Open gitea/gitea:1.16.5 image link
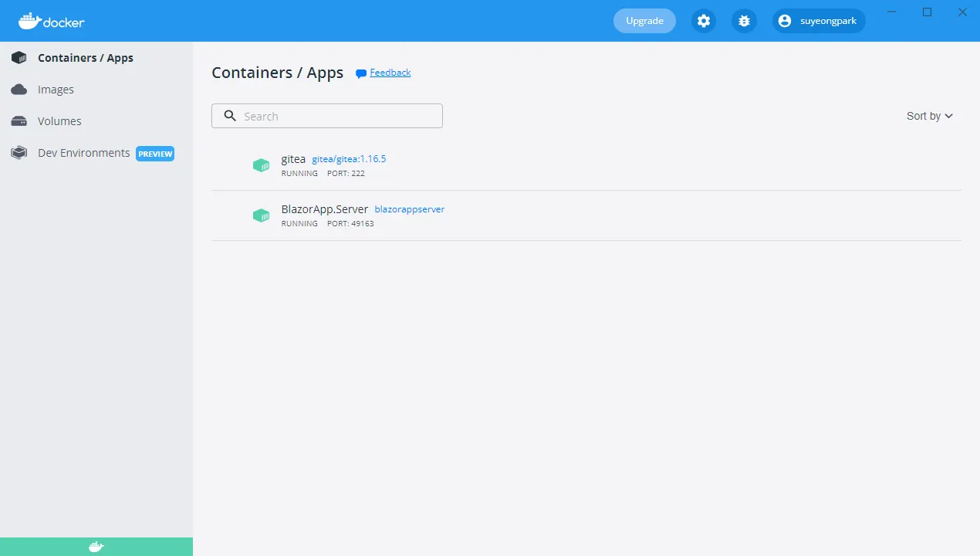Viewport: 980px width, 556px height. 349,159
